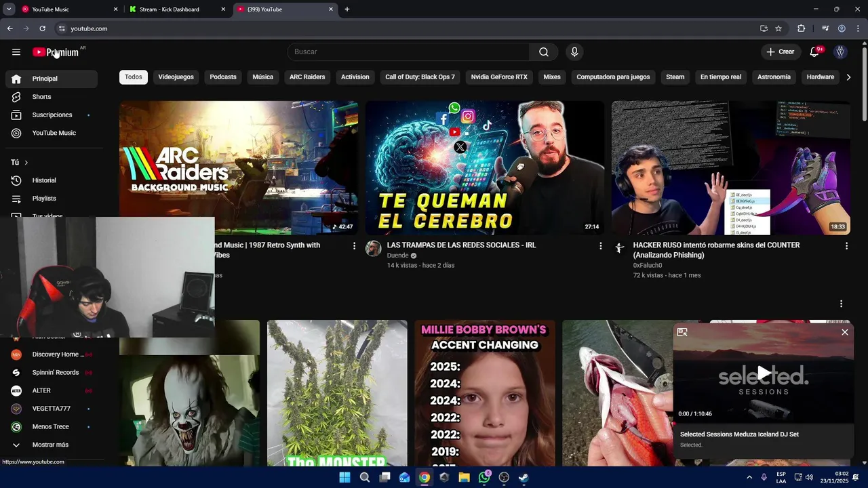
Task: Open options for LAS TRAMPAS video
Action: (x=600, y=246)
